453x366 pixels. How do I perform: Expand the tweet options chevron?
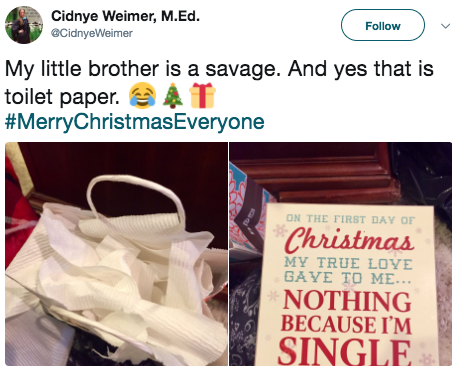tap(445, 26)
